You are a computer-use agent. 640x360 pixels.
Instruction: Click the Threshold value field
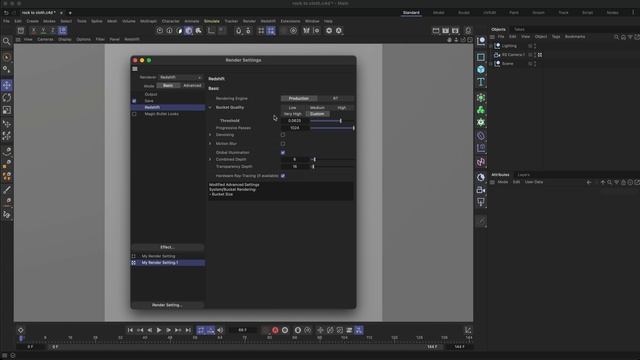(x=294, y=121)
